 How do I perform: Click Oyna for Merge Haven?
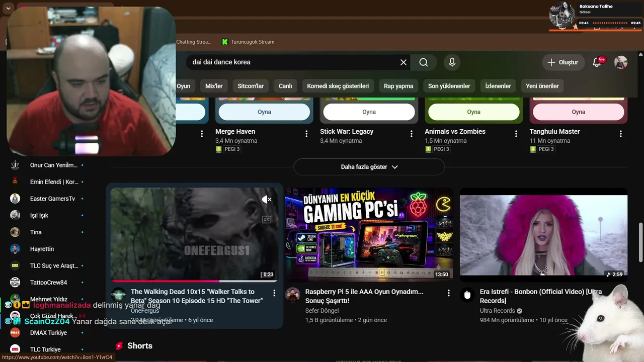point(264,112)
